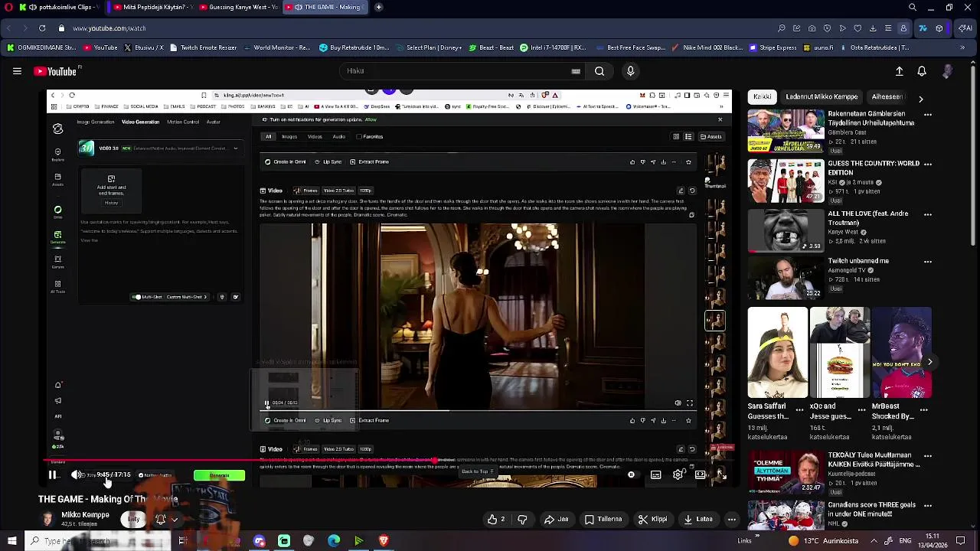Viewport: 980px width, 551px height.
Task: Share the video with Jaa button
Action: pyautogui.click(x=557, y=520)
